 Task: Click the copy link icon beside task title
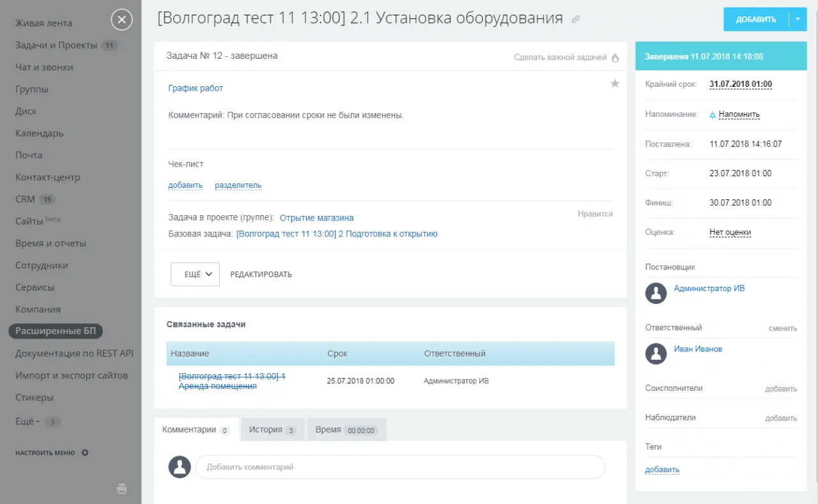click(575, 20)
